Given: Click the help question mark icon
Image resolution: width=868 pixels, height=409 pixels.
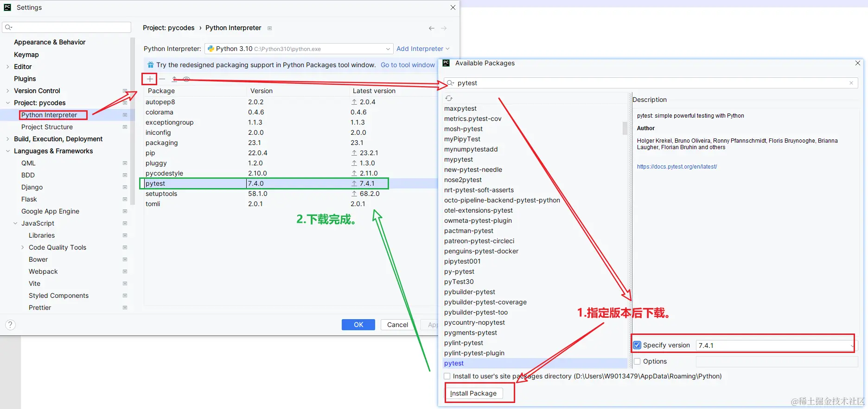Looking at the screenshot, I should pyautogui.click(x=10, y=325).
